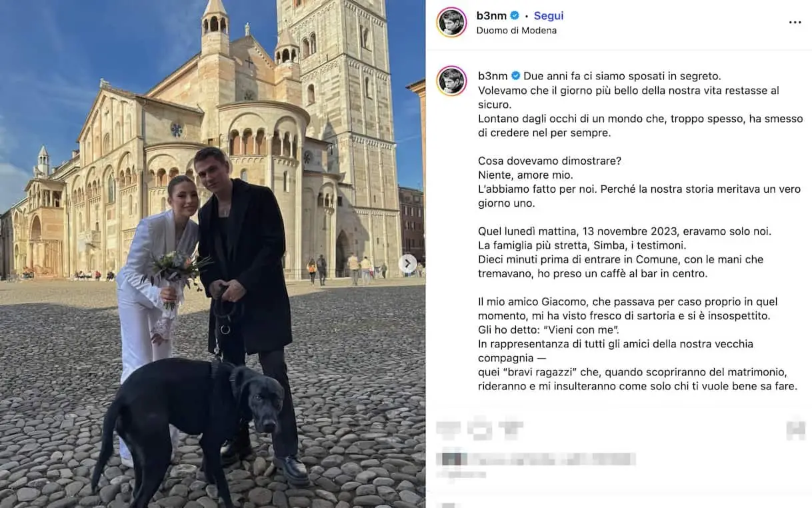The width and height of the screenshot is (812, 508).
Task: Open the wedding photo at Duomo di Modena
Action: click(213, 254)
